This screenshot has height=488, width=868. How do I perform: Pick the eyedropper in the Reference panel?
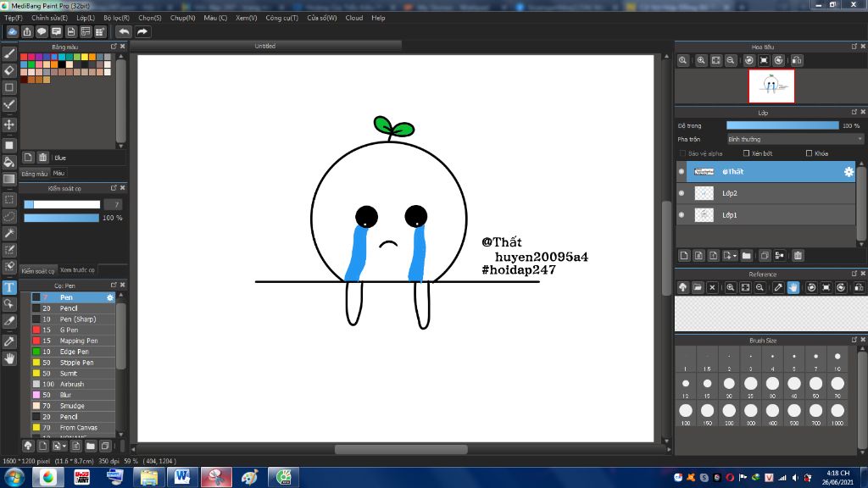tap(778, 288)
